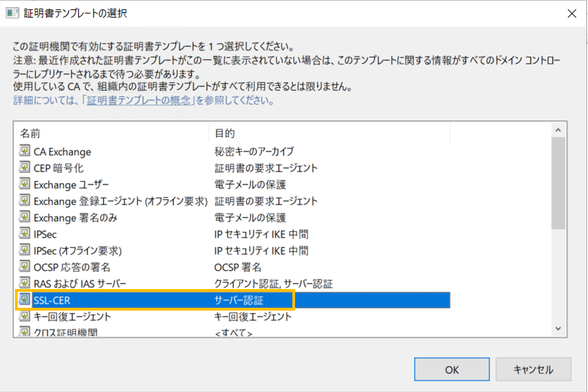
Task: Click the IPSec (オフライン要求) template icon
Action: [24, 250]
